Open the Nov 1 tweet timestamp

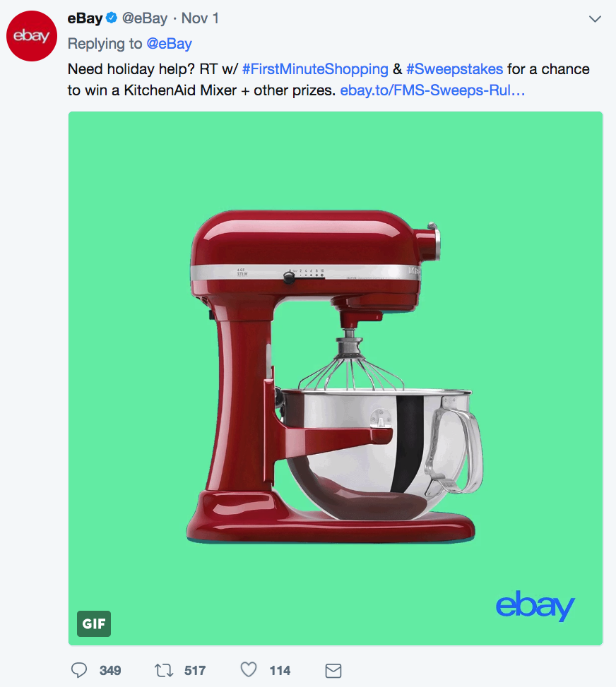click(x=200, y=18)
